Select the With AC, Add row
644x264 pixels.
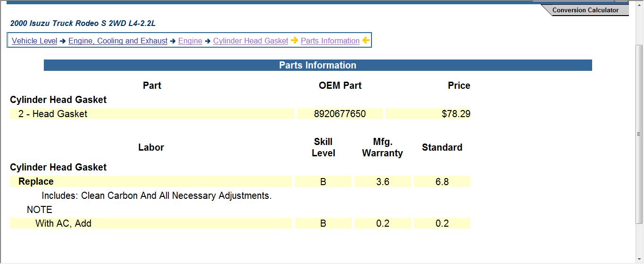tap(151, 223)
